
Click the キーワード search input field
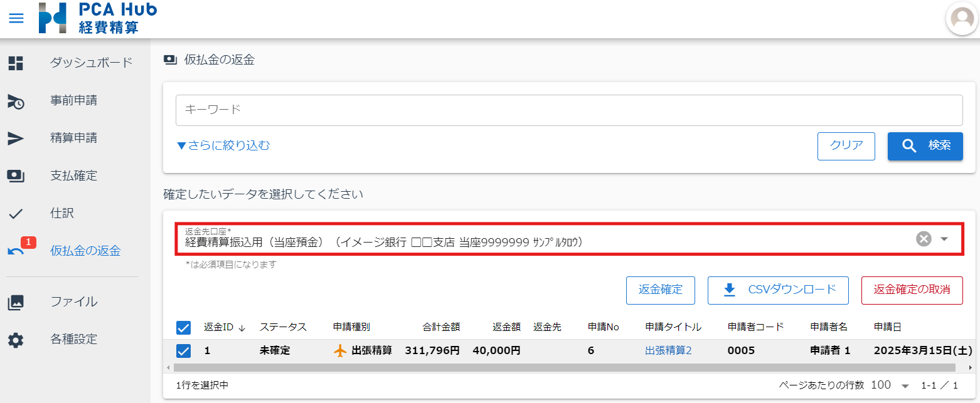568,110
